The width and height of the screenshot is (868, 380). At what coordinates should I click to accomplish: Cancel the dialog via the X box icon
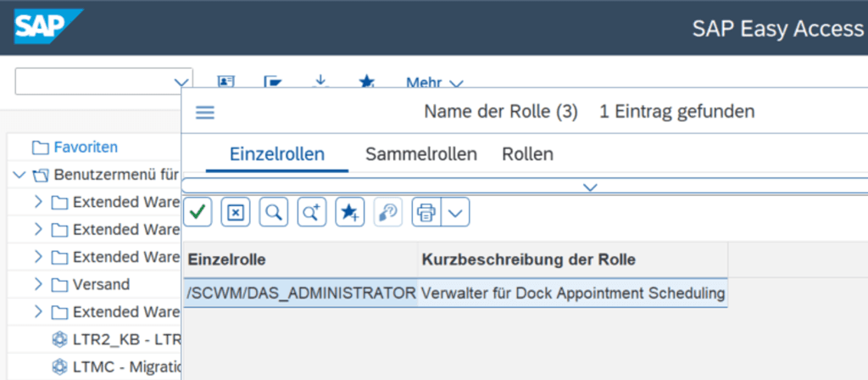pos(236,211)
